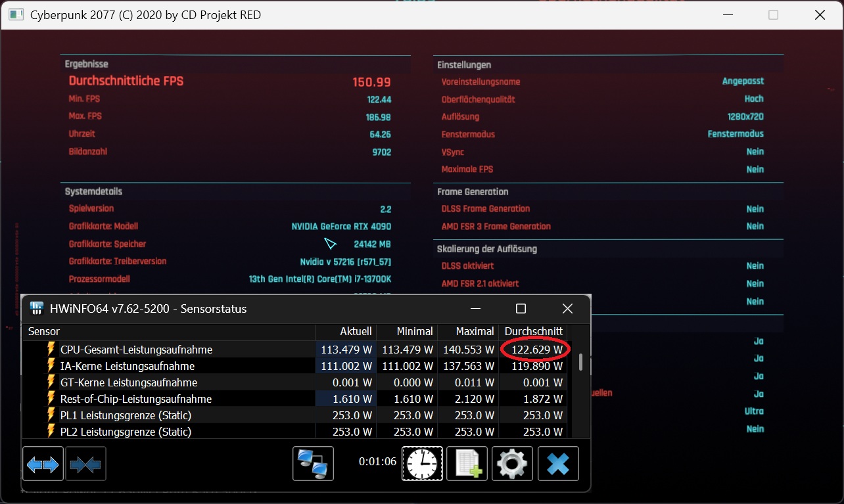Click the Aktuell column header
Screen dimensions: 844x504
pyautogui.click(x=346, y=331)
